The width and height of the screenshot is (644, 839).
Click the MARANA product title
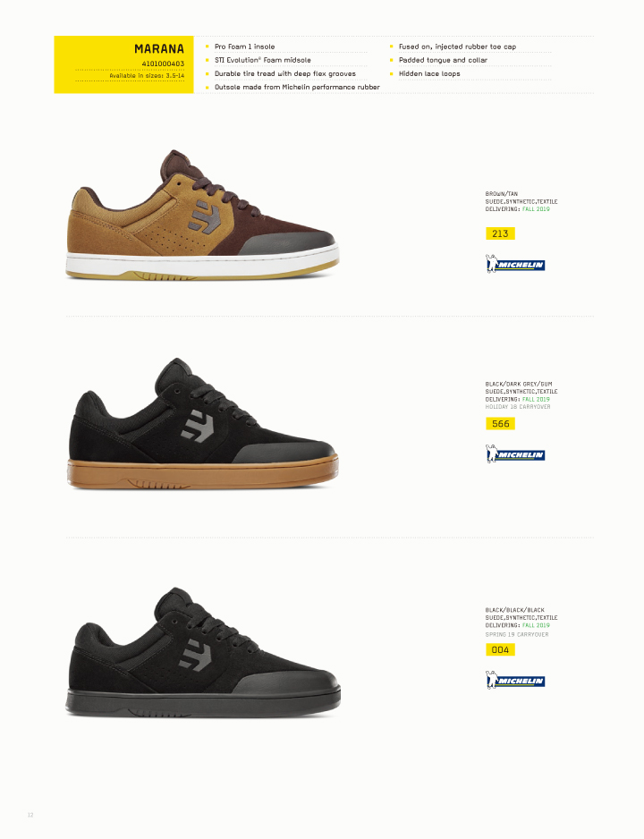(x=159, y=48)
